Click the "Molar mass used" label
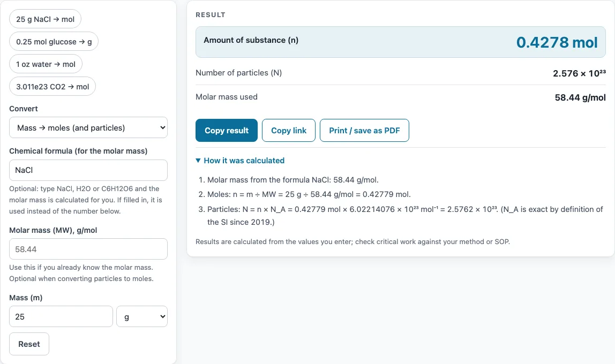615x364 pixels. click(x=227, y=97)
